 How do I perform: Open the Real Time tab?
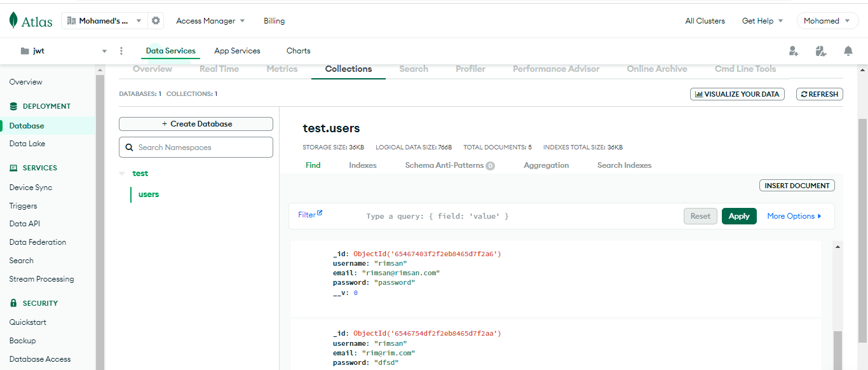pos(219,69)
